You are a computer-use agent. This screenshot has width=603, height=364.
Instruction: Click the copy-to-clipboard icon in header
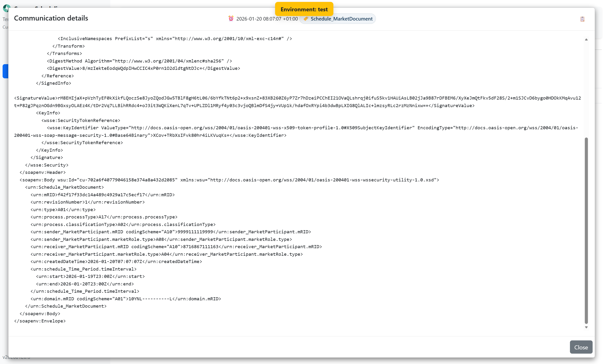point(582,19)
